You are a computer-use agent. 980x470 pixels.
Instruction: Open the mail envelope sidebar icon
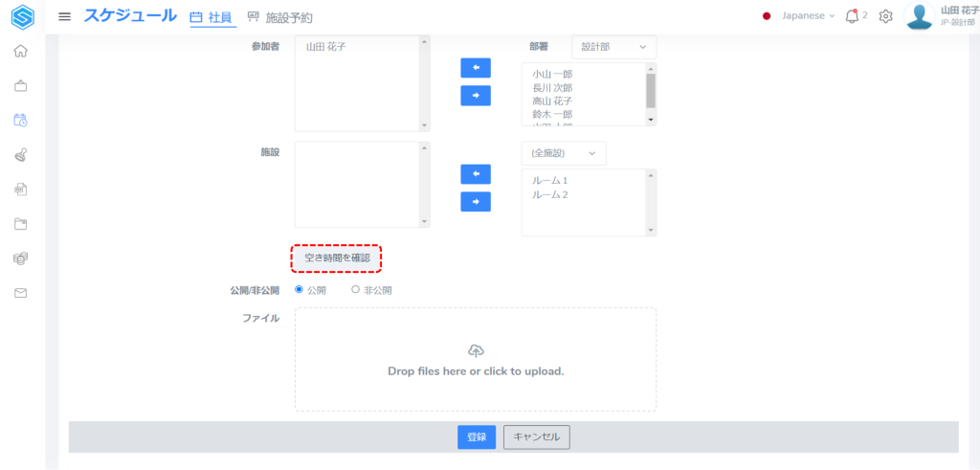20,293
